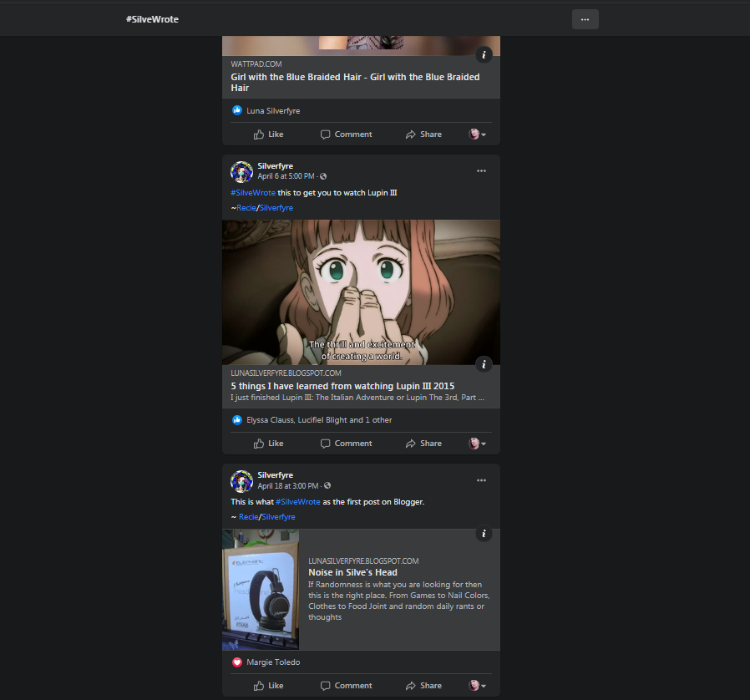The image size is (750, 700).
Task: View Luna Silverfyre's like reaction on Wattpad post
Action: (x=236, y=110)
